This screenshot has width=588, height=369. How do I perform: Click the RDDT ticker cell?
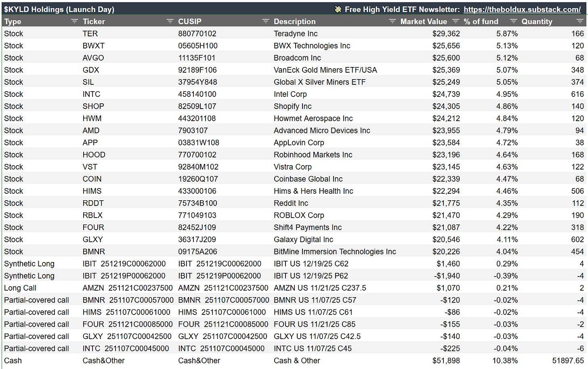[93, 203]
